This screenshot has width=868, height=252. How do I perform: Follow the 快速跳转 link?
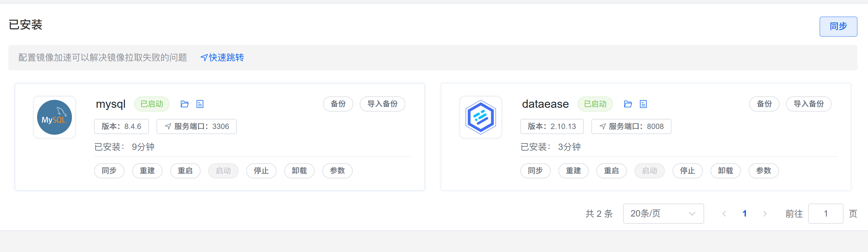[222, 58]
